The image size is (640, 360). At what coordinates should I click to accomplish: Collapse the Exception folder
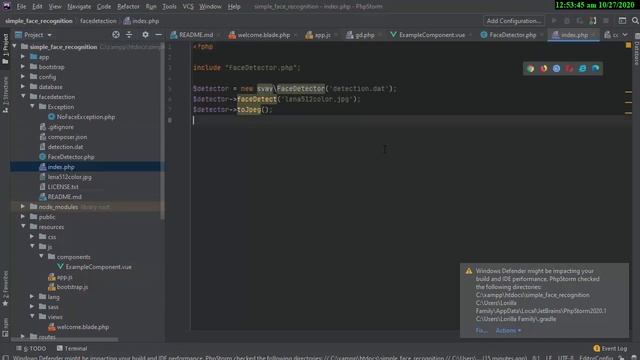tap(32, 107)
